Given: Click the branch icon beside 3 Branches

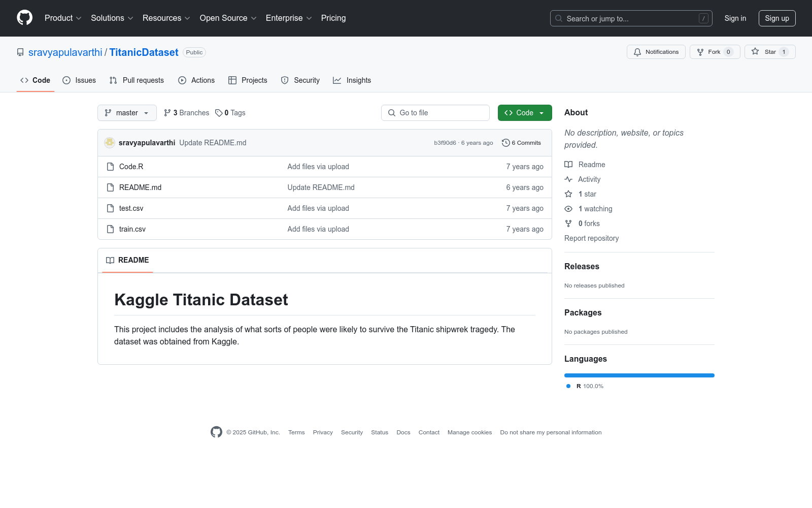Looking at the screenshot, I should pos(167,113).
